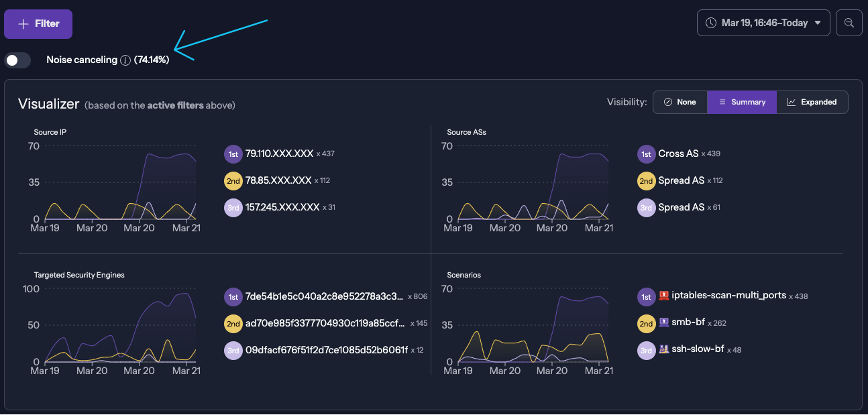The width and height of the screenshot is (868, 415).
Task: Enable the Noise canceling toggle
Action: coord(17,60)
